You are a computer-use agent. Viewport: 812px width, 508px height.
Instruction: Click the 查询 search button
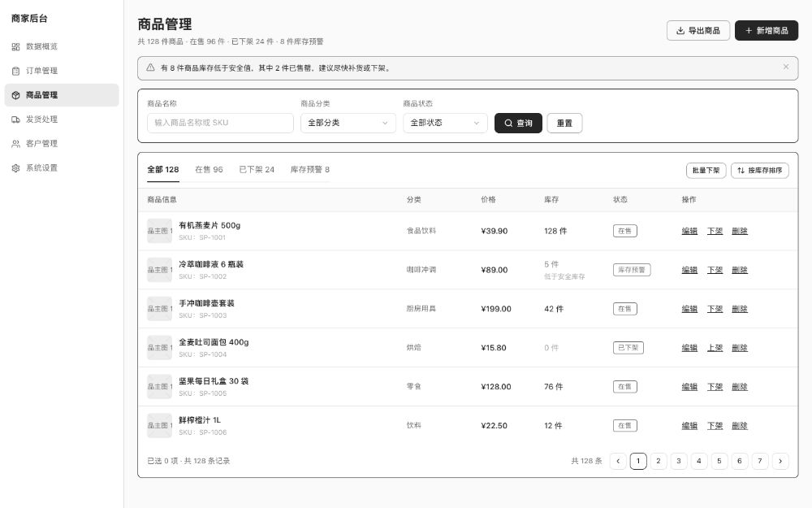(518, 124)
